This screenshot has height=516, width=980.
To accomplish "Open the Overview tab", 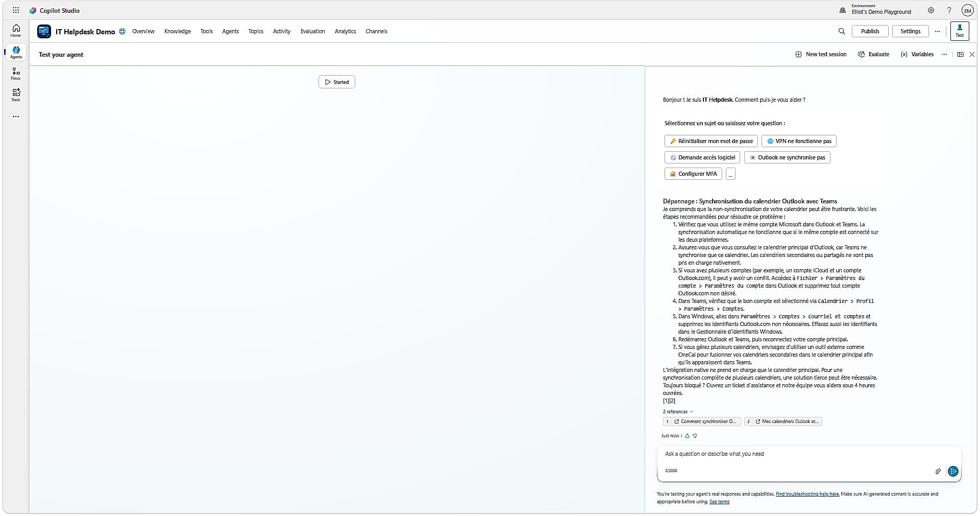I will tap(143, 31).
